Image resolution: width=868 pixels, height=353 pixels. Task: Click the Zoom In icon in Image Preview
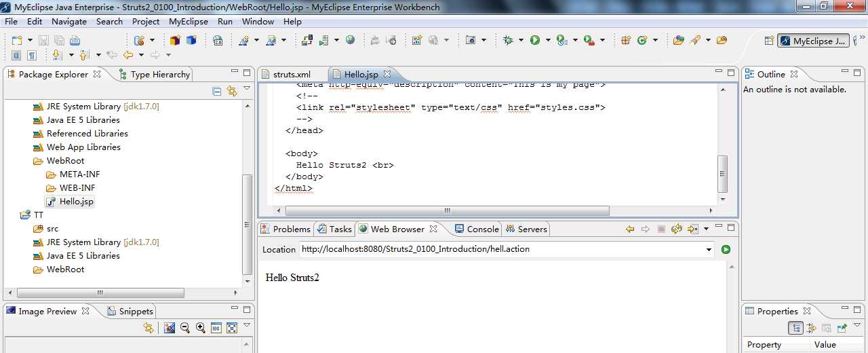(x=201, y=328)
